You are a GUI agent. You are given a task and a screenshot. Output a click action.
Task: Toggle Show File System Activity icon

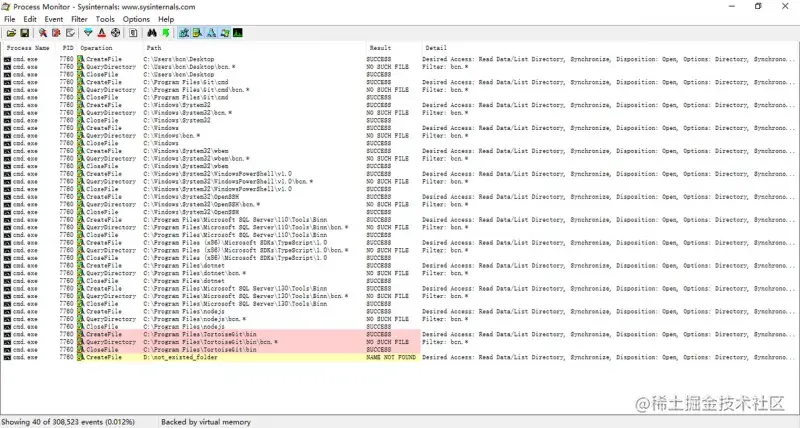click(x=197, y=33)
